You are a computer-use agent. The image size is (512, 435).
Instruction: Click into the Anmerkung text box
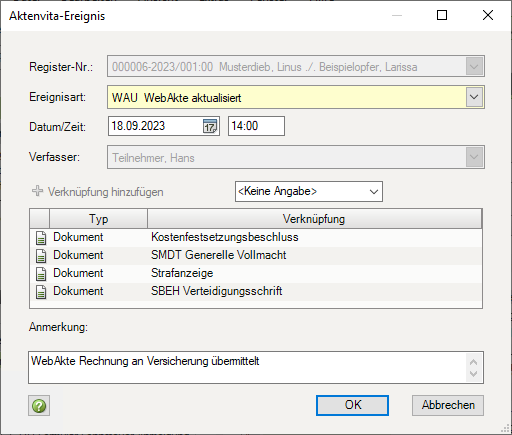tap(247, 367)
